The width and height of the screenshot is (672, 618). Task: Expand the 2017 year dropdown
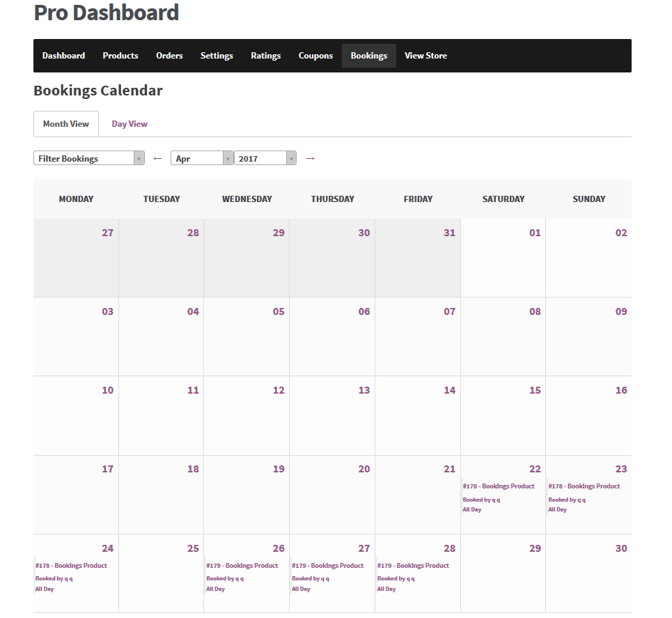[x=265, y=158]
